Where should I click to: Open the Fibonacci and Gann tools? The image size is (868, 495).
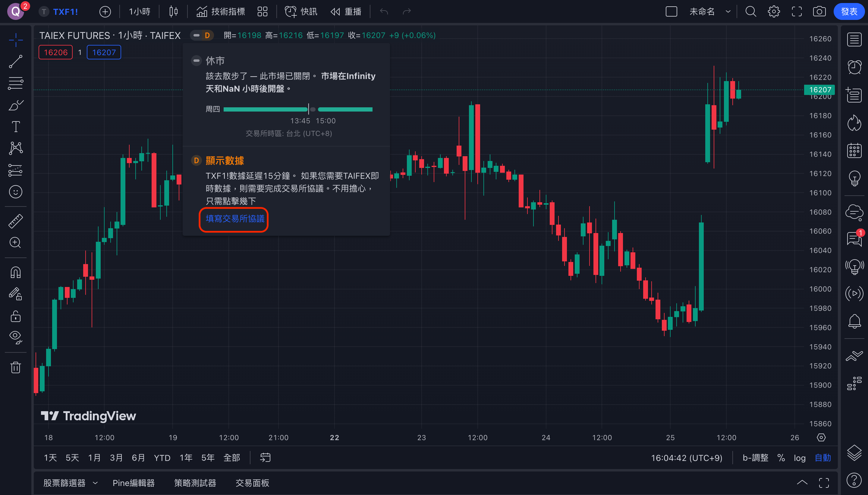(16, 83)
